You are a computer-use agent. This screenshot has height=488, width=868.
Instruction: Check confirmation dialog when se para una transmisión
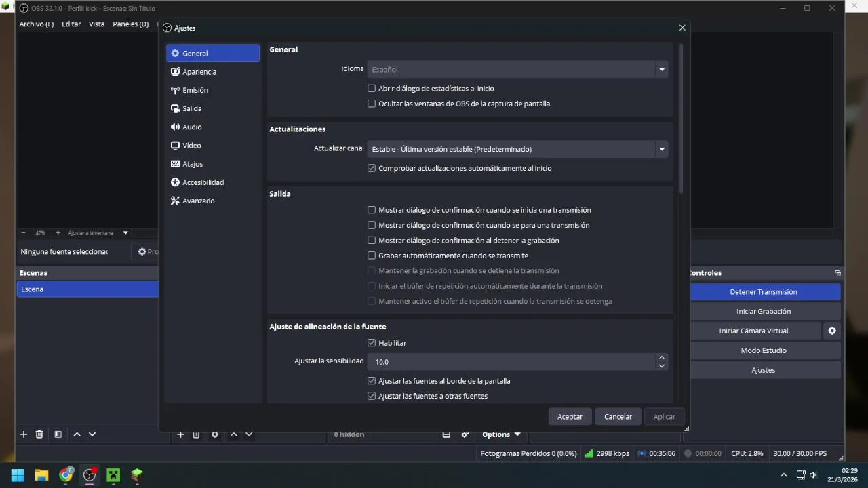pos(372,225)
